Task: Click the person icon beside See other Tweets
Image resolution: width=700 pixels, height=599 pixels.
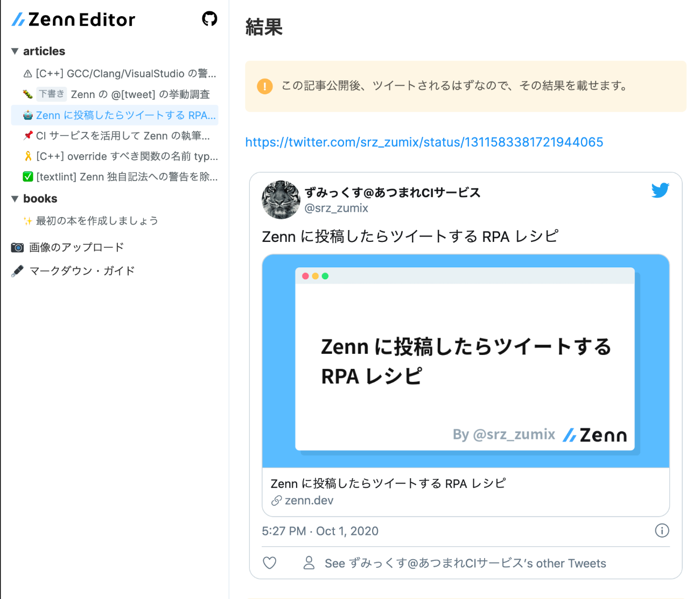Action: [309, 563]
